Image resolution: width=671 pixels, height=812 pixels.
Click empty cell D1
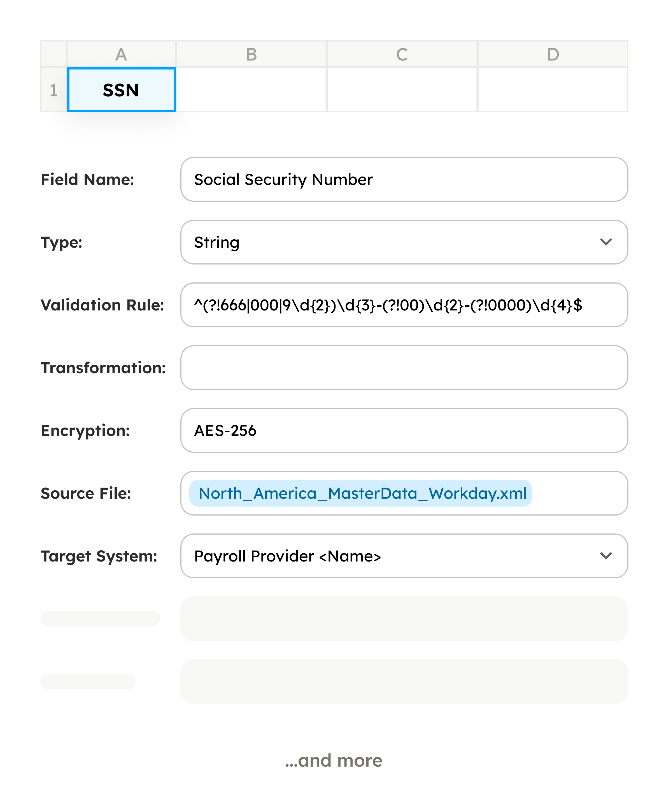[x=553, y=90]
